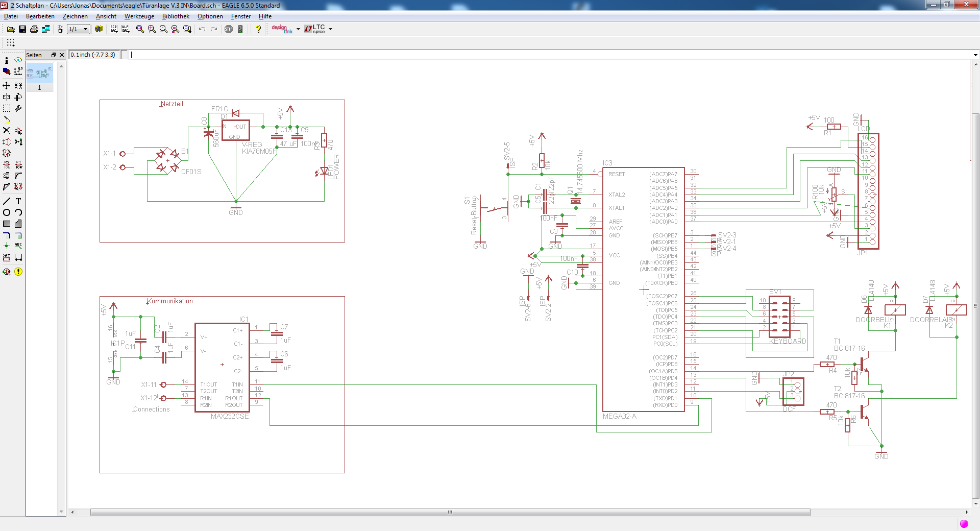
Task: Select the Delete tool (X icon)
Action: [x=7, y=130]
